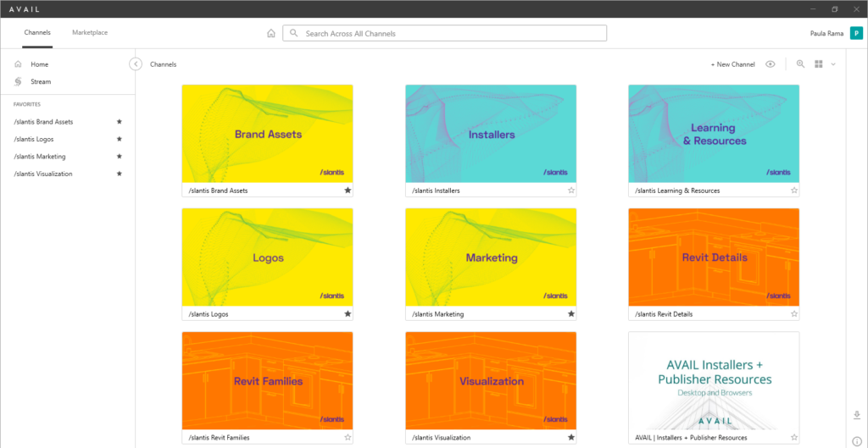Open /slantis Marketing favorite in sidebar
This screenshot has width=868, height=448.
40,157
